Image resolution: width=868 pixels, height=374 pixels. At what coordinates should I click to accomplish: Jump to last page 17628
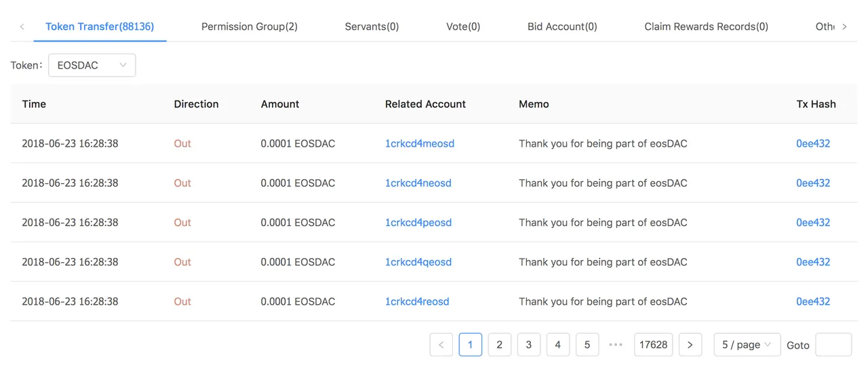click(653, 345)
